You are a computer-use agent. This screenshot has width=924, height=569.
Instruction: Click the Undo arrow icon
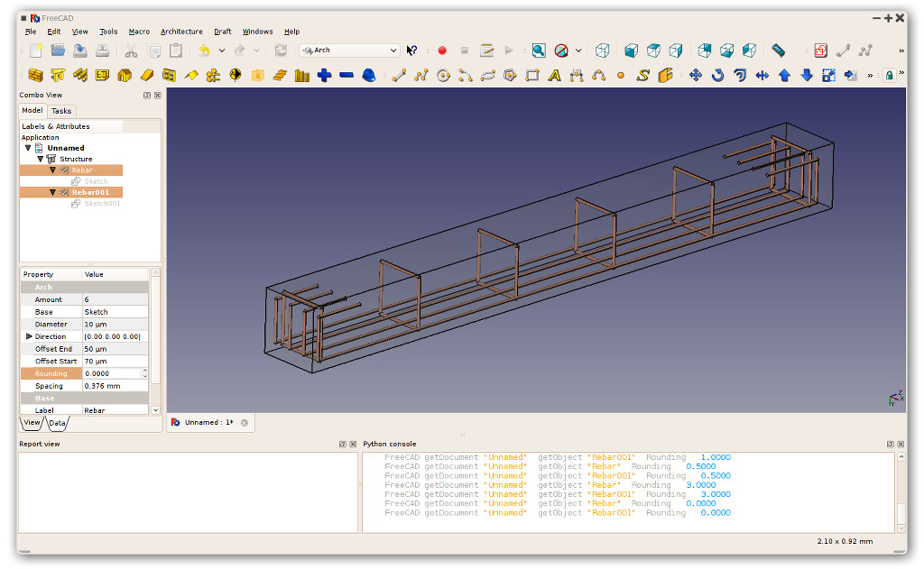(204, 50)
